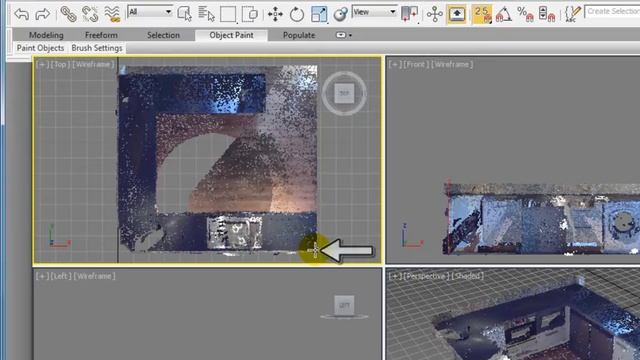This screenshot has height=360, width=640.
Task: Click [Wireframe] label in Front viewport
Action: (x=452, y=64)
